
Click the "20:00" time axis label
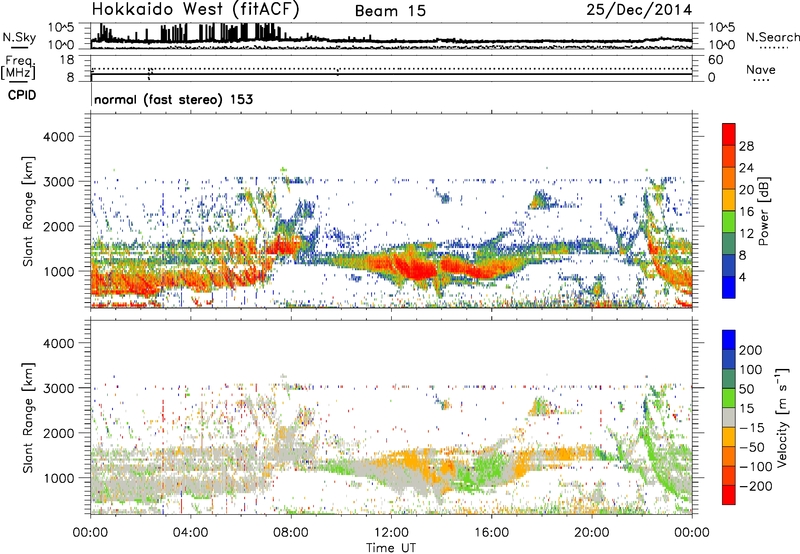pyautogui.click(x=591, y=533)
